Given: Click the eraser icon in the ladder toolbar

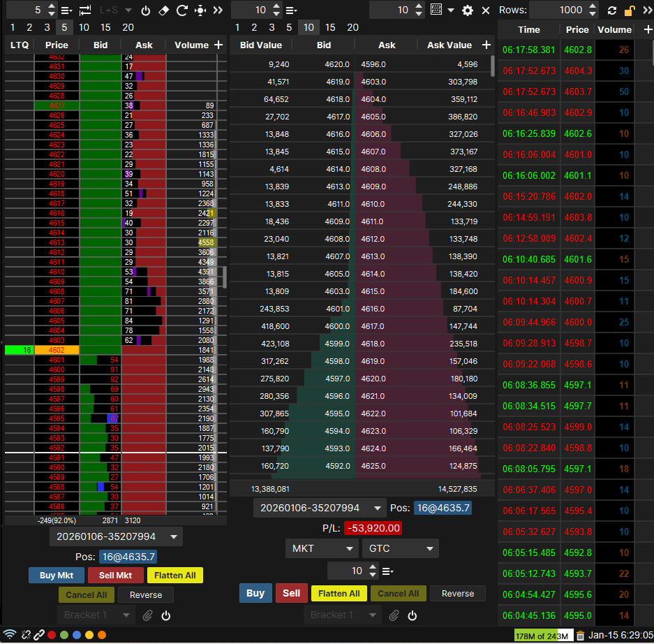Looking at the screenshot, I should tap(164, 10).
